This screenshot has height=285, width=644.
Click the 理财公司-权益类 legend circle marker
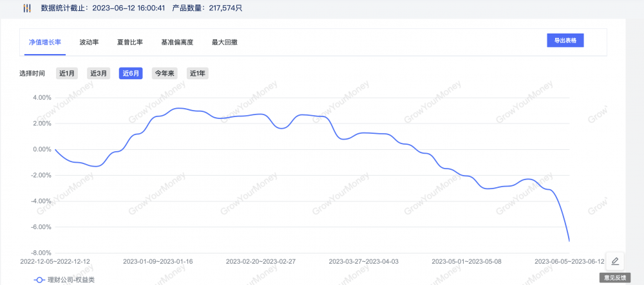(x=39, y=280)
